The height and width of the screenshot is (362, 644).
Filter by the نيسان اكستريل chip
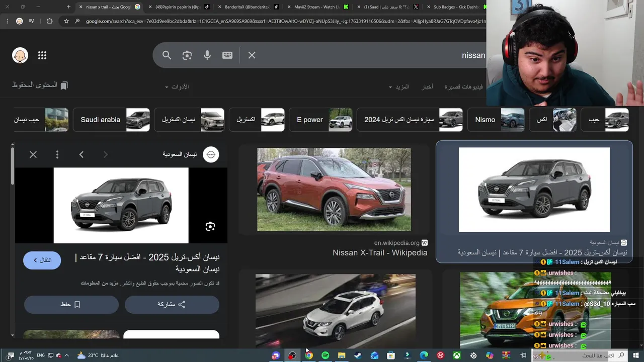coord(189,120)
